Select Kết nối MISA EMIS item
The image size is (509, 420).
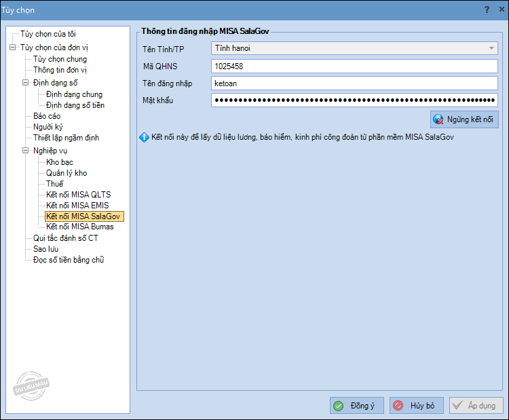tap(77, 206)
